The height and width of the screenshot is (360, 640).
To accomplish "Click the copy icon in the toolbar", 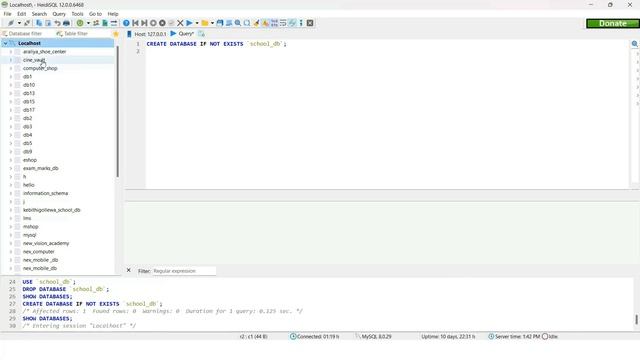I will point(39,23).
